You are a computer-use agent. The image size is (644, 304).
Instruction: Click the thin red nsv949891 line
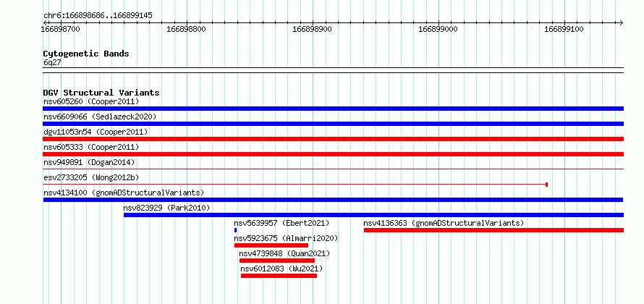point(333,169)
